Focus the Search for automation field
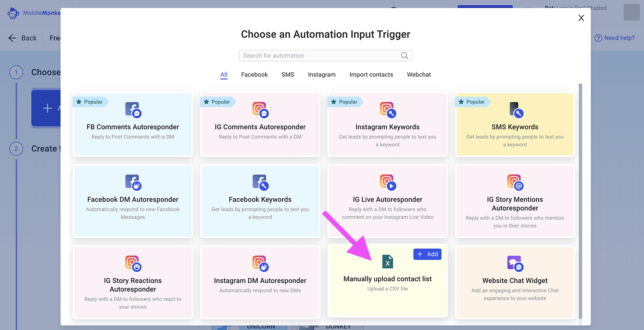The image size is (644, 330). pos(325,55)
